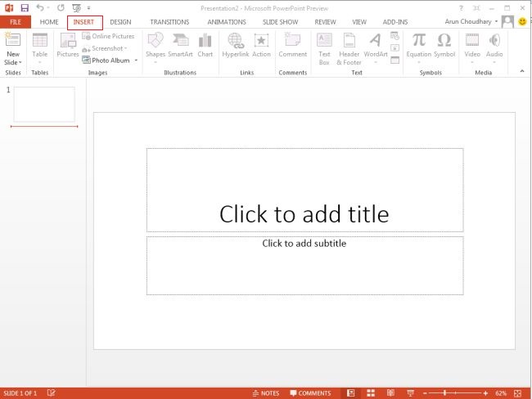Image resolution: width=532 pixels, height=399 pixels.
Task: Collapse the ribbon
Action: tap(522, 71)
